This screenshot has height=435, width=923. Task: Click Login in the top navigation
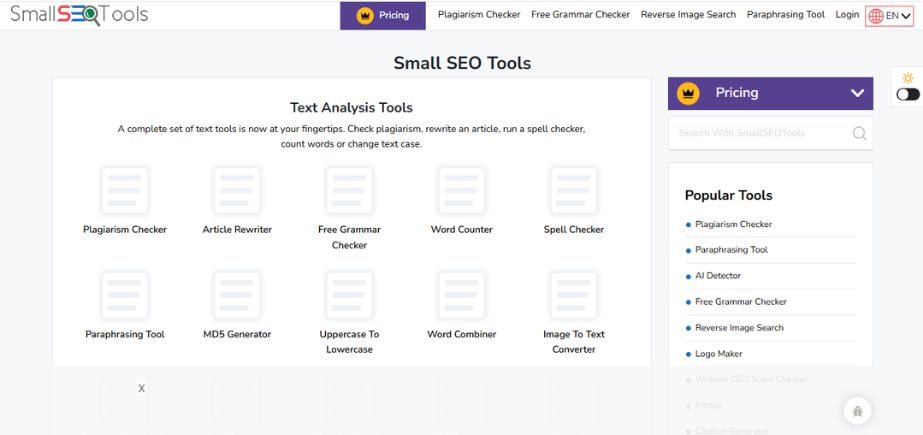(847, 15)
